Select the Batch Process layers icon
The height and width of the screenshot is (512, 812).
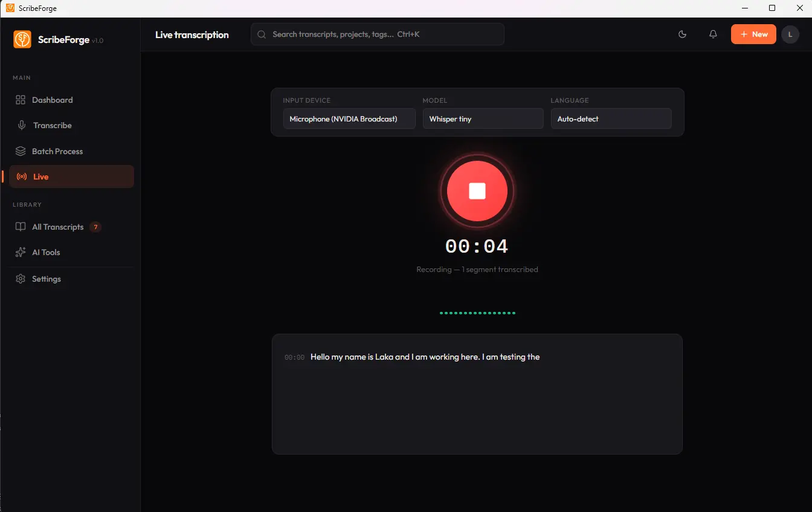[21, 151]
